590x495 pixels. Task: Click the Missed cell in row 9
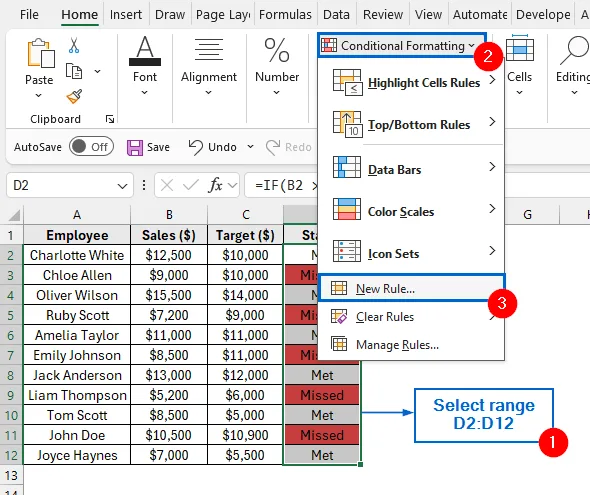coord(322,395)
